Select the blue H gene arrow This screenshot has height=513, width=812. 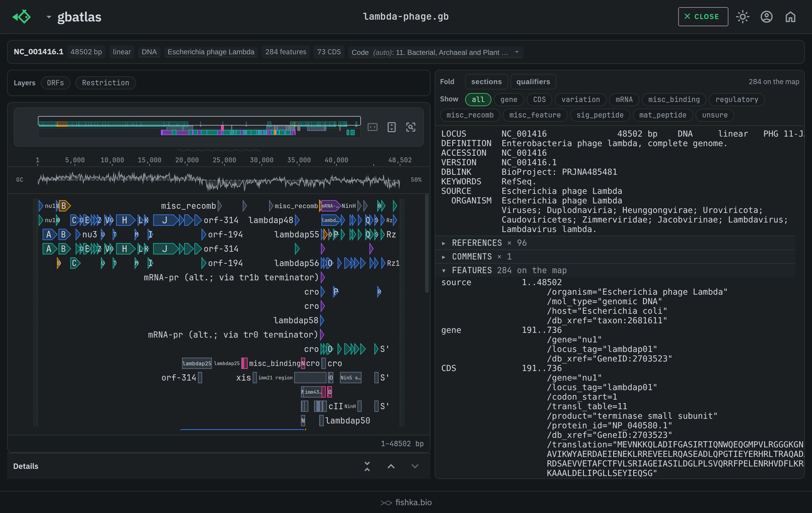pos(125,220)
